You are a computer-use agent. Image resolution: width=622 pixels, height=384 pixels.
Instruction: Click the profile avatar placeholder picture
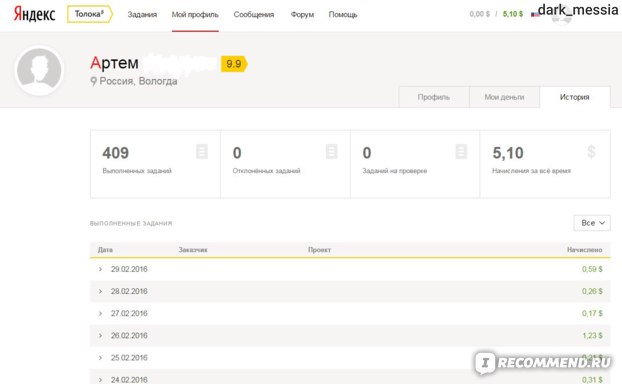coord(39,71)
